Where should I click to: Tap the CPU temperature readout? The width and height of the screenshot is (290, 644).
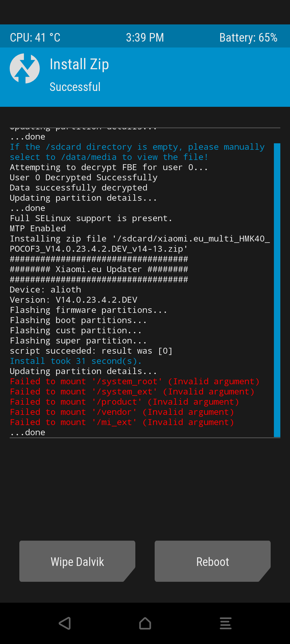tap(35, 38)
